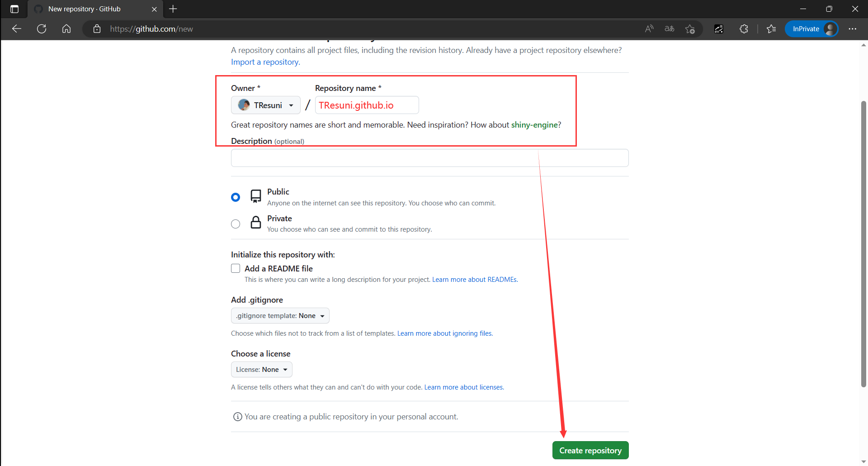
Task: Click the Public repository book icon
Action: [x=256, y=196]
